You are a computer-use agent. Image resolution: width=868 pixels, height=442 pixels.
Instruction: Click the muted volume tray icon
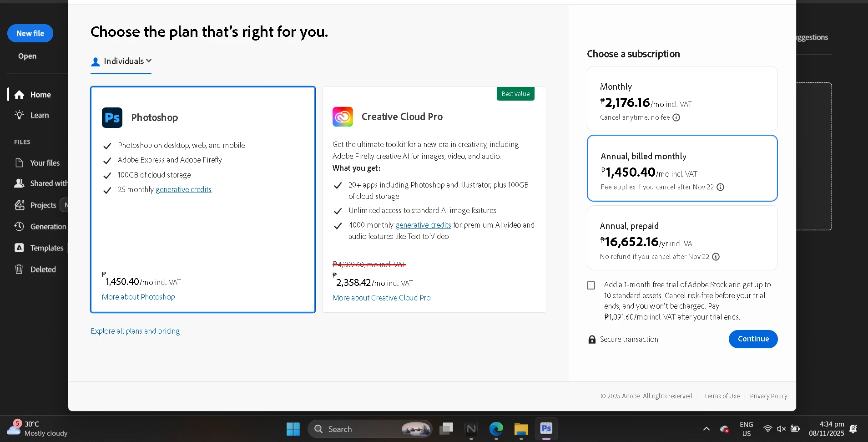point(781,429)
